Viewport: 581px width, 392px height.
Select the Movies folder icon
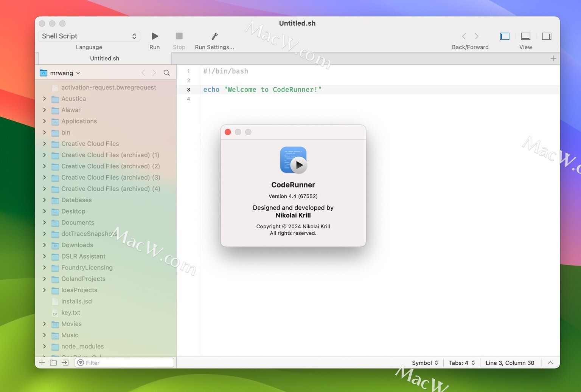pyautogui.click(x=55, y=324)
